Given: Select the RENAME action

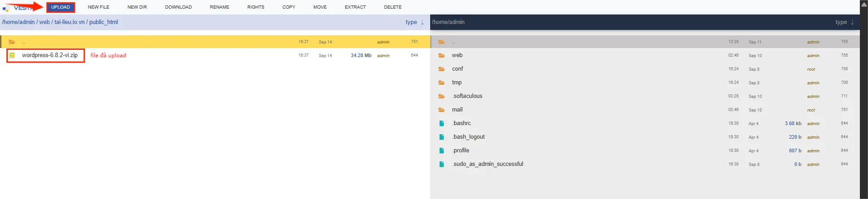Looking at the screenshot, I should click(219, 7).
